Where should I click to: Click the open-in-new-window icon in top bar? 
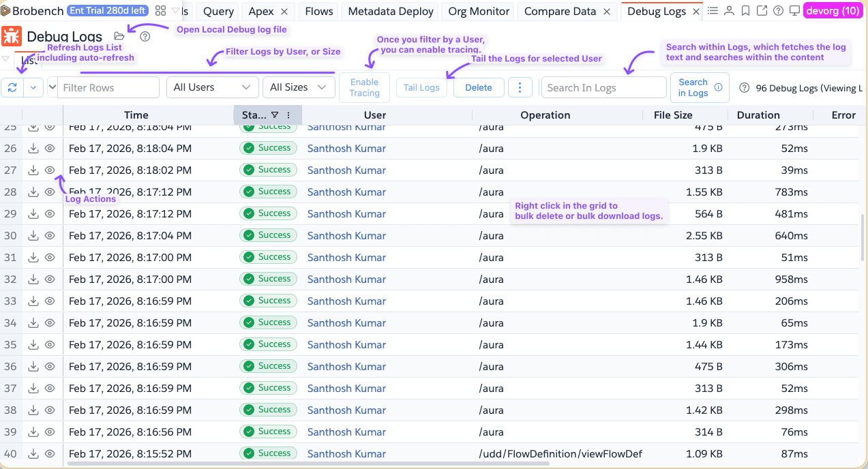click(x=762, y=11)
